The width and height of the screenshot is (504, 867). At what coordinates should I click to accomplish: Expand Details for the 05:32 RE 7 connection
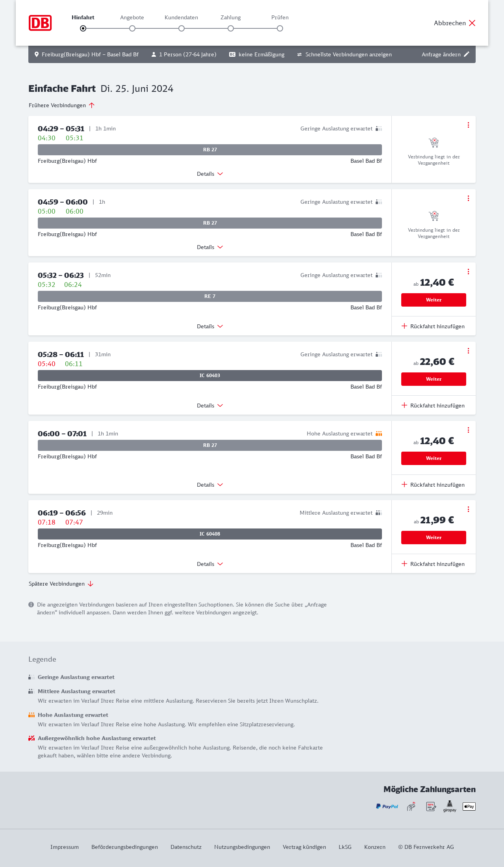(x=210, y=326)
